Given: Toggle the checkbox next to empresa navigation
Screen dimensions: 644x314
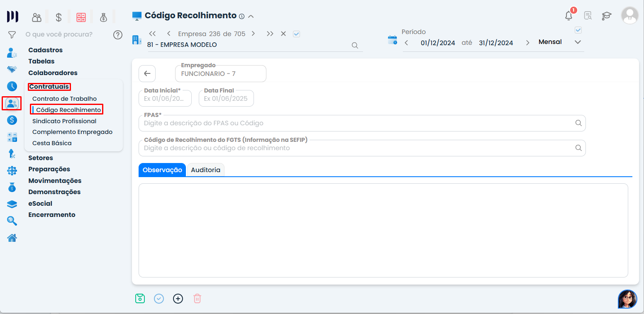Looking at the screenshot, I should click(296, 34).
